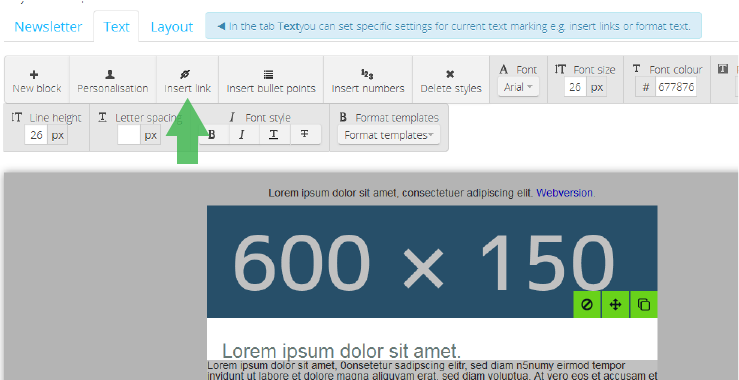Screen dimensions: 739x380
Task: Click the Line height value field
Action: [36, 135]
